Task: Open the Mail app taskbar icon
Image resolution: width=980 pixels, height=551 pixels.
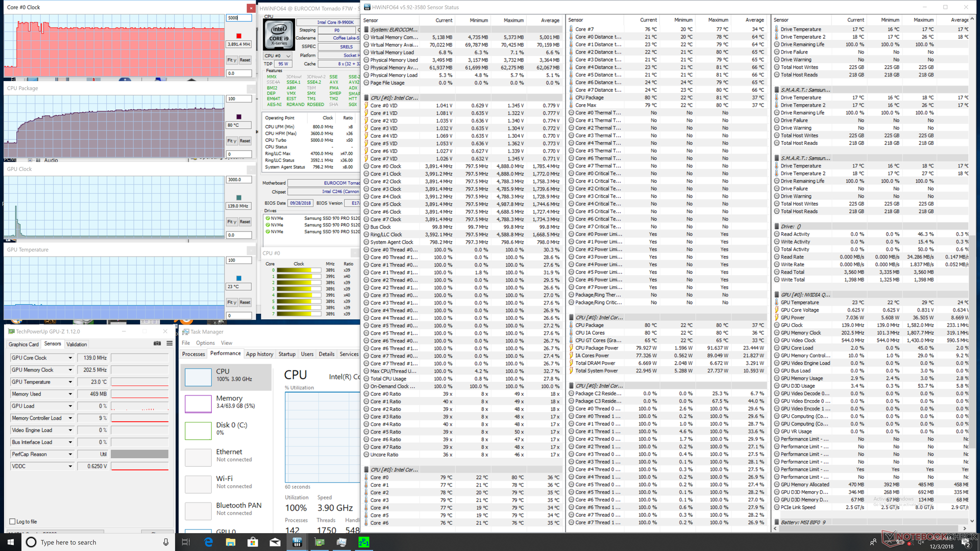Action: tap(275, 542)
